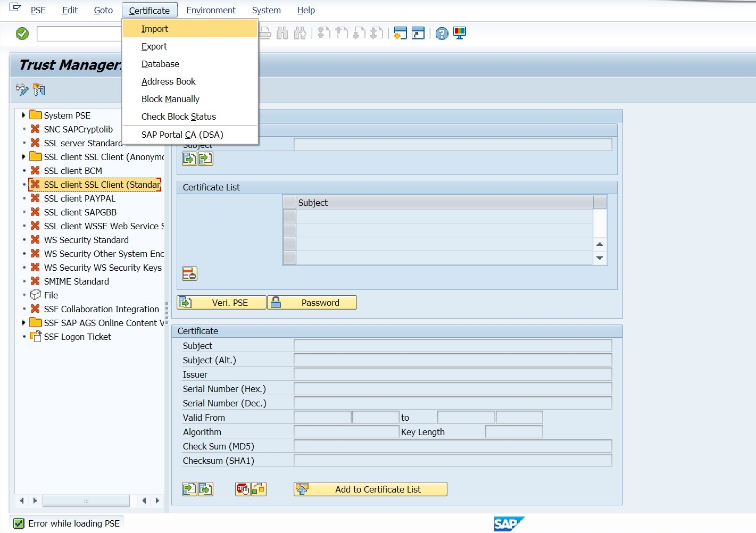Select Block Manually menu entry
The width and height of the screenshot is (756, 533).
[x=190, y=99]
